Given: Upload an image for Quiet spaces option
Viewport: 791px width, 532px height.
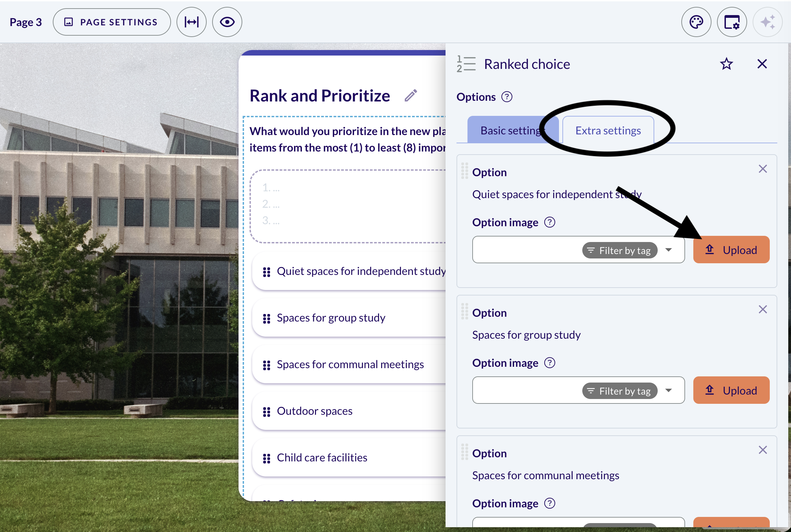Looking at the screenshot, I should [731, 250].
